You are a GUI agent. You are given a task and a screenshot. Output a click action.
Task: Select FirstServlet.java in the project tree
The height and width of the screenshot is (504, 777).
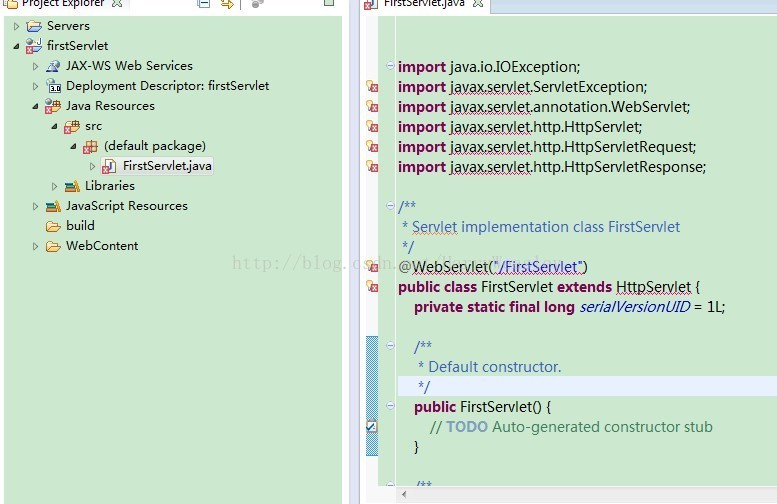pos(166,166)
